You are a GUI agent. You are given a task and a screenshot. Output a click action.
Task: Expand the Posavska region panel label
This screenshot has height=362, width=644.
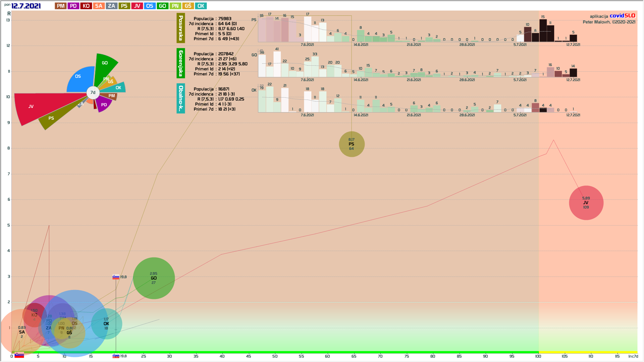[x=181, y=28]
